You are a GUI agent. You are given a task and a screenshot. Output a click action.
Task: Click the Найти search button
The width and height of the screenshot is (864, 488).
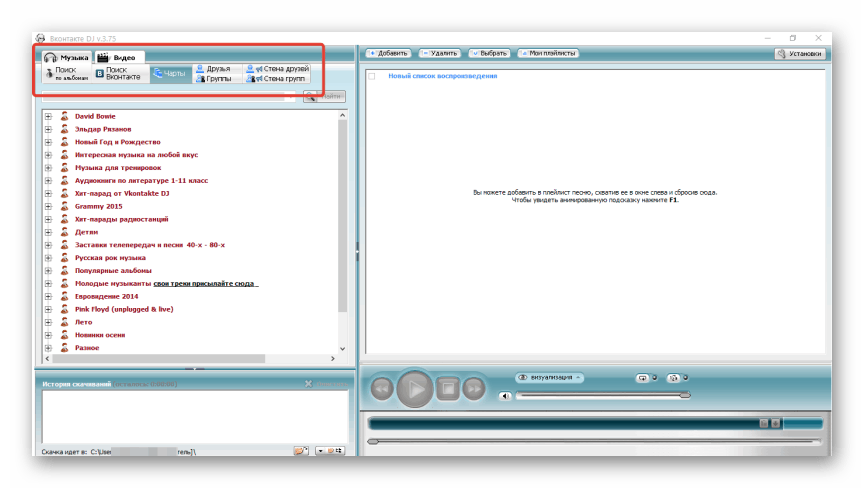click(x=324, y=96)
